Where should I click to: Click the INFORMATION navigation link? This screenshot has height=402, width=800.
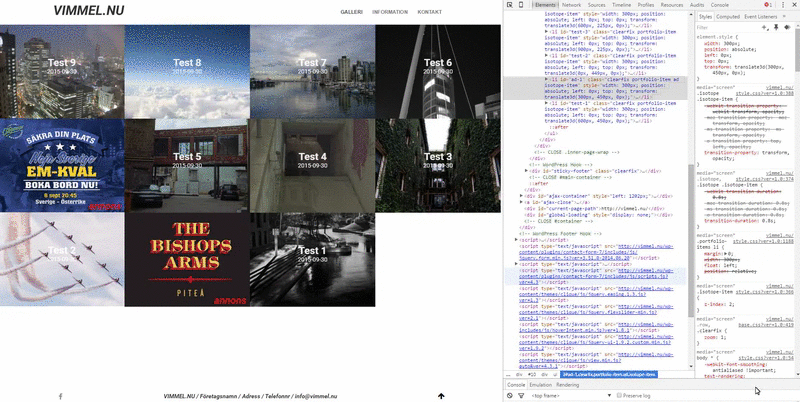(390, 12)
